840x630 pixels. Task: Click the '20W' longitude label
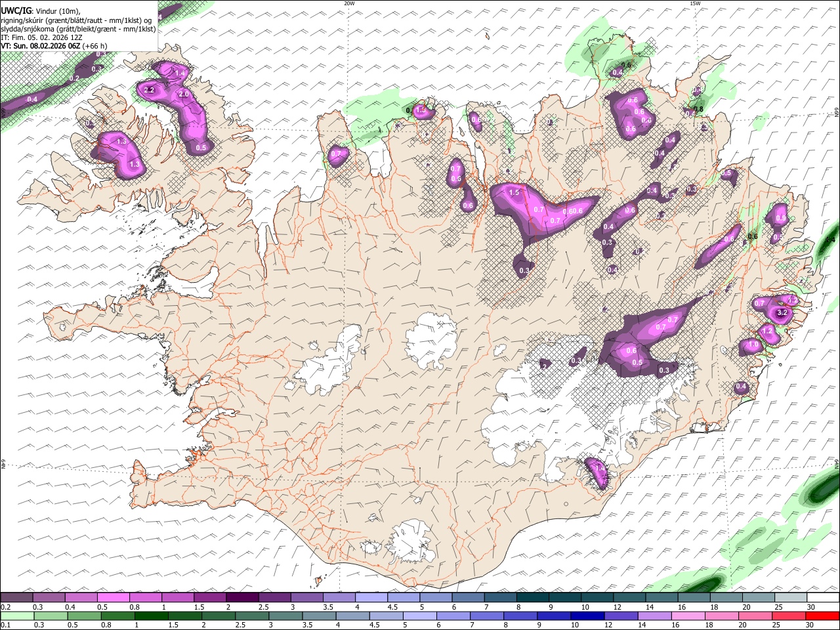click(349, 3)
